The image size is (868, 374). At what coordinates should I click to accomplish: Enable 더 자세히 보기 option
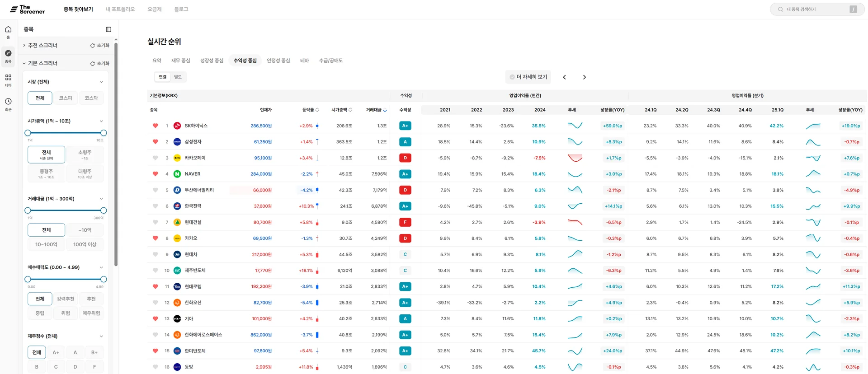pyautogui.click(x=528, y=77)
